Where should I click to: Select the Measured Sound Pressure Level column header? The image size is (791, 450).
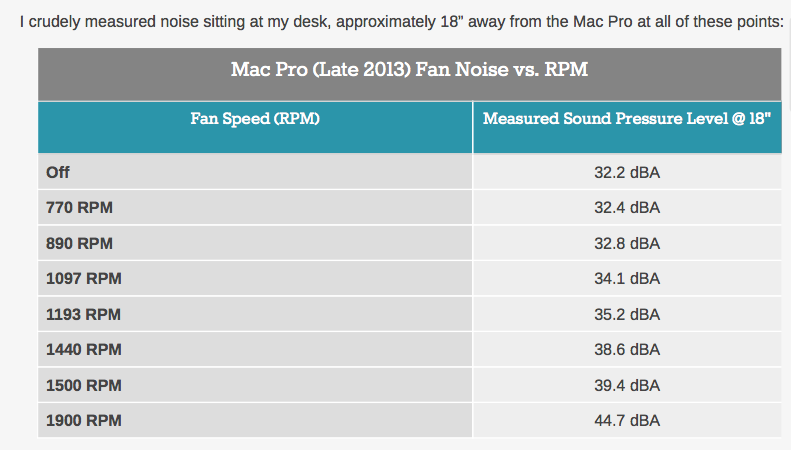point(627,119)
